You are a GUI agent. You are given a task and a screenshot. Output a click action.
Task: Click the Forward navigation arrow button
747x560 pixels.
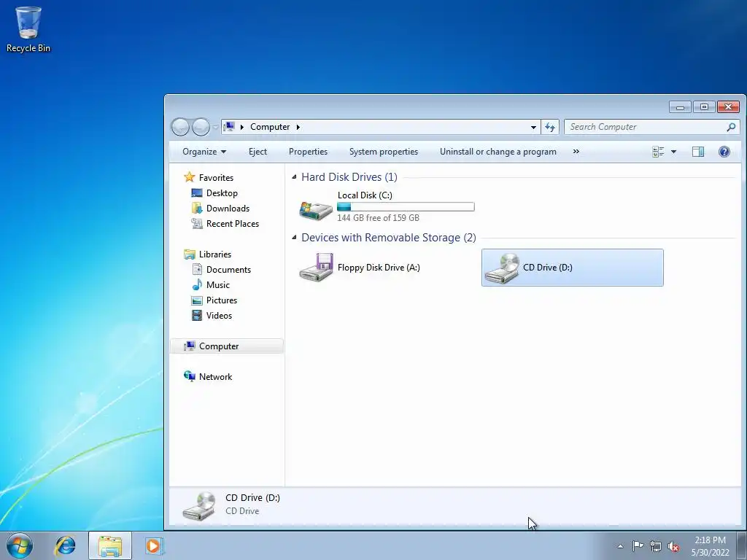click(x=201, y=127)
